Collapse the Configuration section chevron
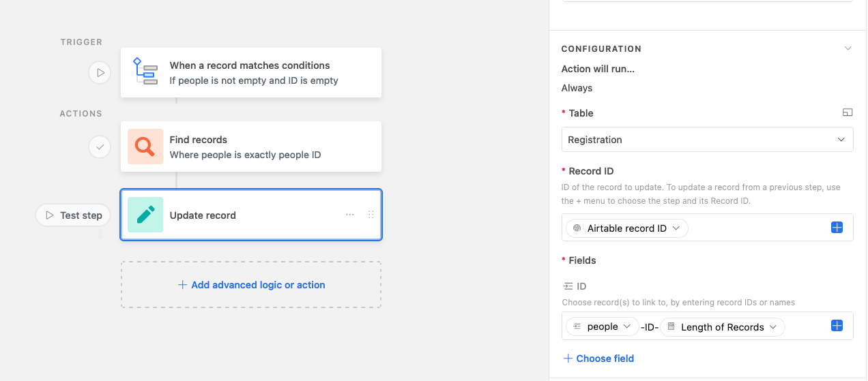 [x=848, y=48]
